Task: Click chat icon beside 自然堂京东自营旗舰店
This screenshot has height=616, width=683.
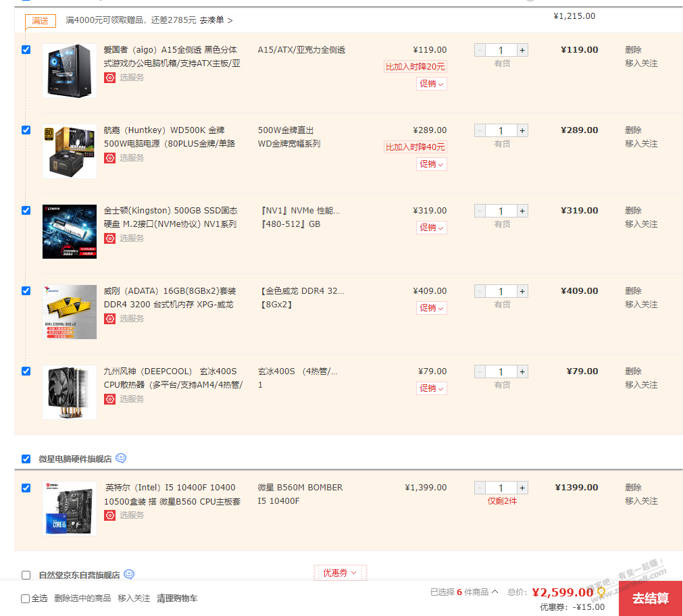Action: [x=129, y=575]
